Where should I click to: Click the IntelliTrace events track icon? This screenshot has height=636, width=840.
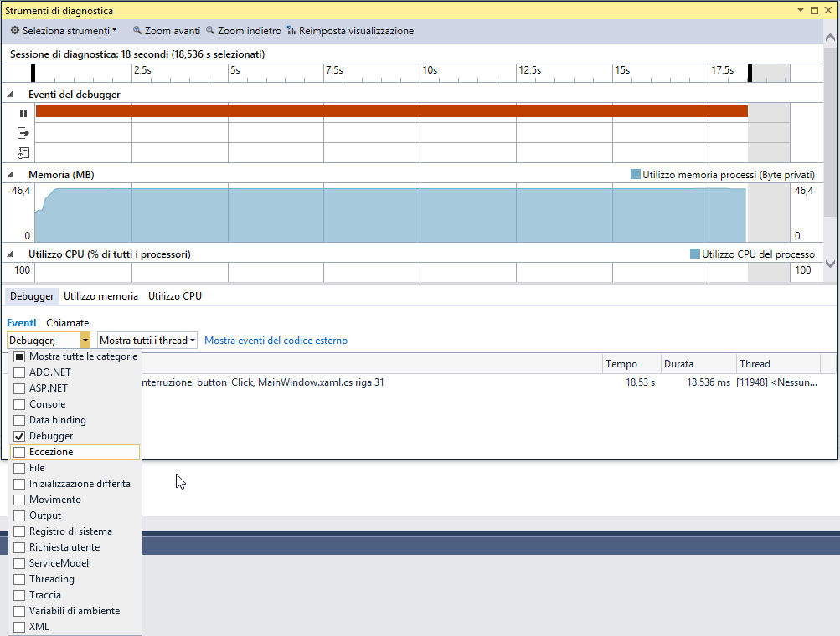[x=23, y=153]
